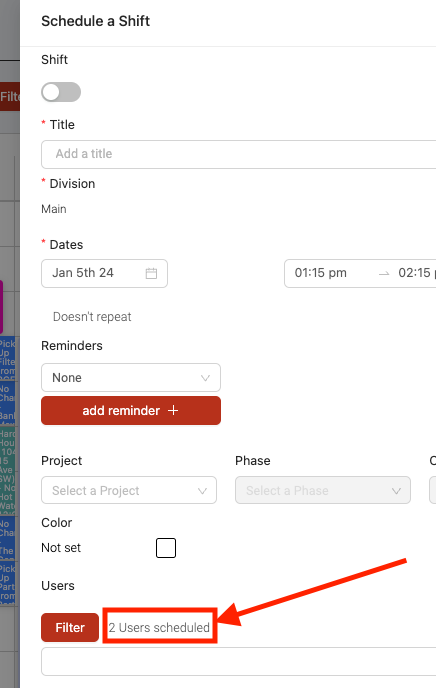Click the chevron in the Project dropdown
The image size is (436, 688).
point(202,491)
